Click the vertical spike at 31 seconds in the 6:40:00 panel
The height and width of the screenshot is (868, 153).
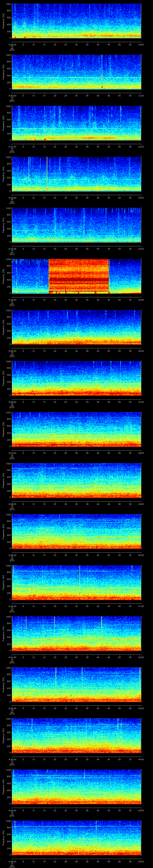click(x=79, y=580)
